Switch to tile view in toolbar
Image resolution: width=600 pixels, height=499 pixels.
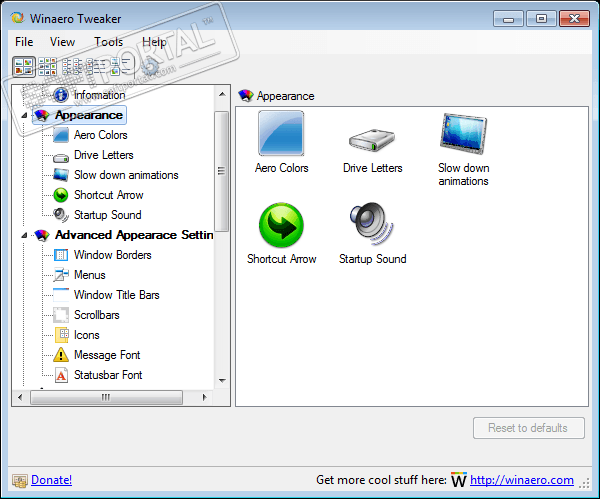[121, 67]
